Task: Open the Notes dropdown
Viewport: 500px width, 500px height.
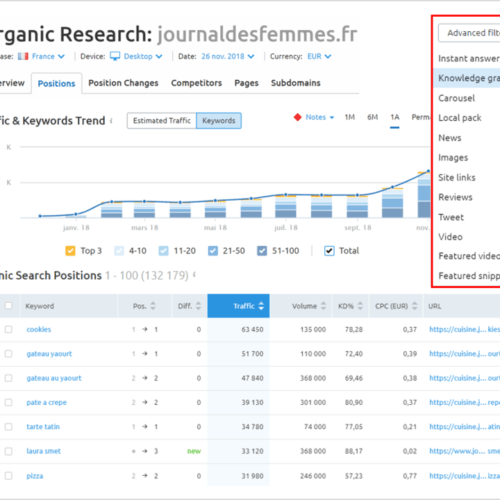Action: pyautogui.click(x=320, y=117)
